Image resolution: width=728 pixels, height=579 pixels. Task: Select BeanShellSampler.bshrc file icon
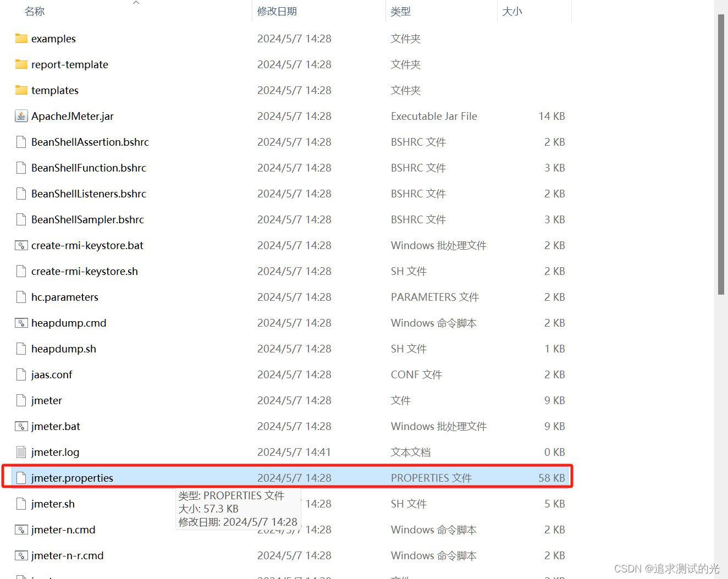(21, 219)
